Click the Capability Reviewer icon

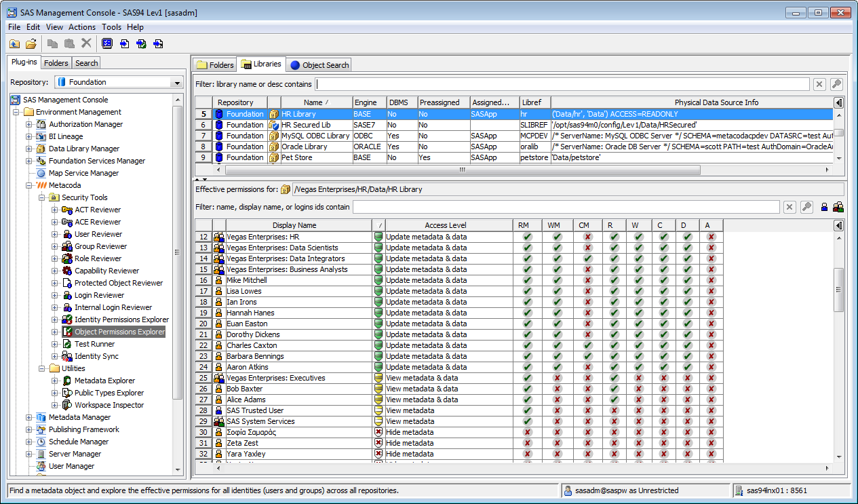(x=67, y=271)
